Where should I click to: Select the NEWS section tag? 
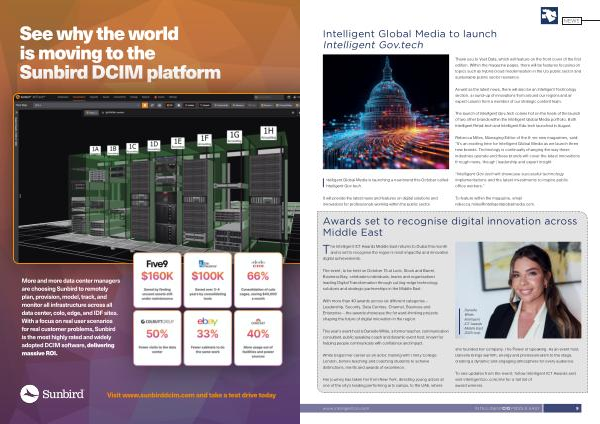[x=572, y=19]
